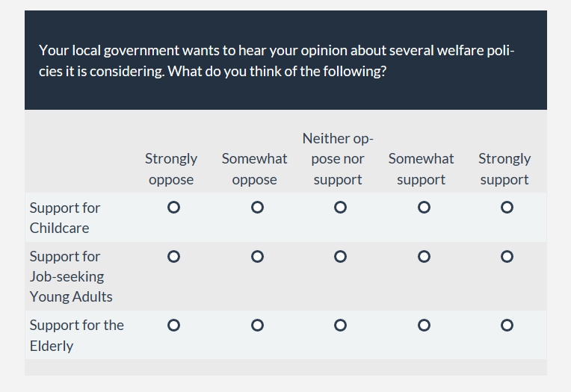
Task: Click the welfare policies question heading
Action: click(x=277, y=61)
